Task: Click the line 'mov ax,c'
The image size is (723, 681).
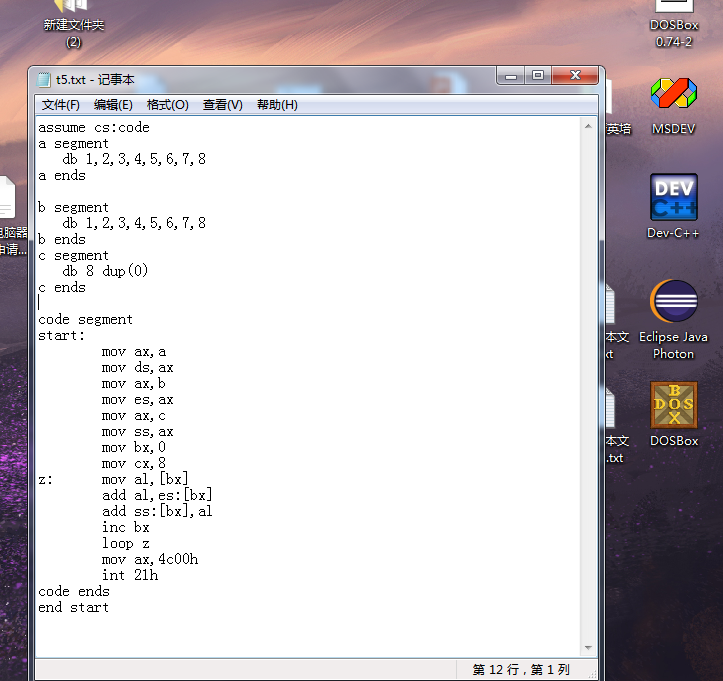Action: coord(134,415)
